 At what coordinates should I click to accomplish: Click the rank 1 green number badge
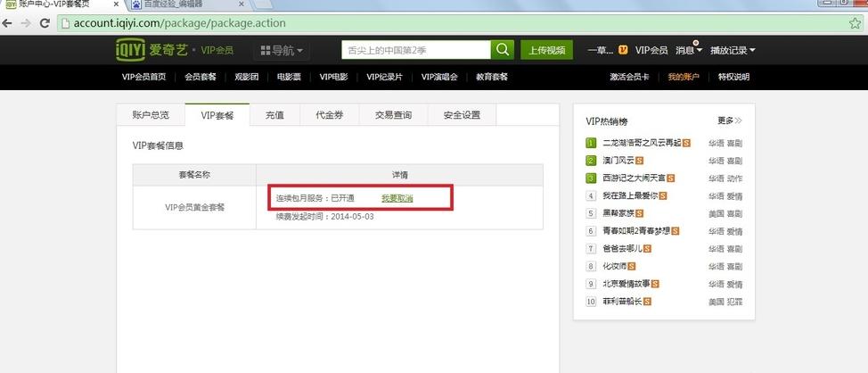tap(591, 143)
